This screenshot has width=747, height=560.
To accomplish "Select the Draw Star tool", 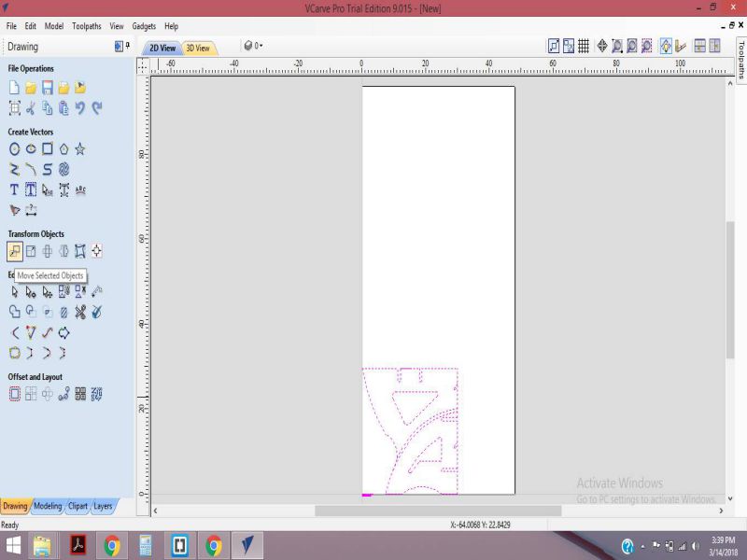I will [x=80, y=149].
